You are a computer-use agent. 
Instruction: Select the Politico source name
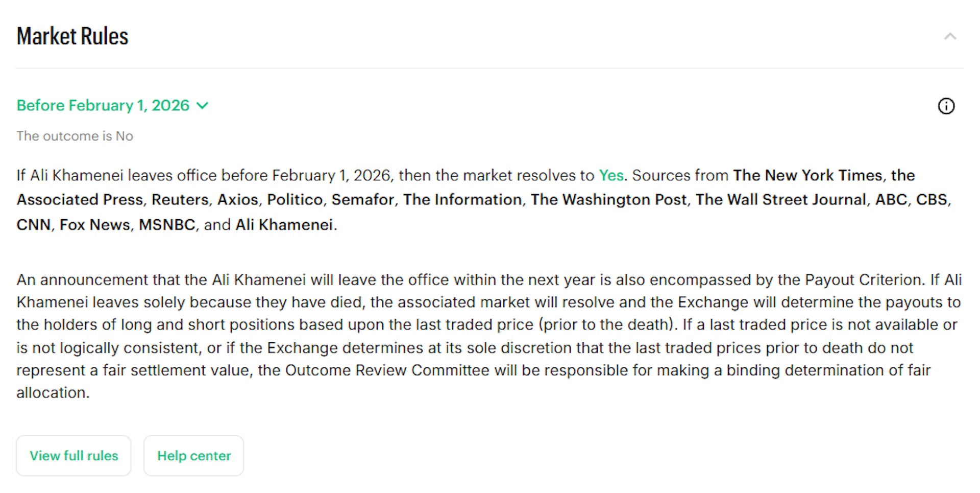(x=295, y=199)
